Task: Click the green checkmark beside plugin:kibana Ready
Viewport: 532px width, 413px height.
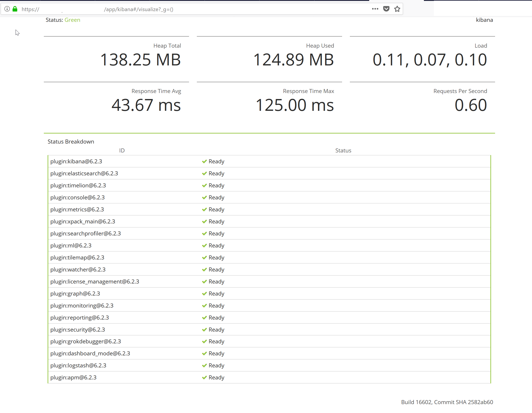Action: tap(204, 161)
